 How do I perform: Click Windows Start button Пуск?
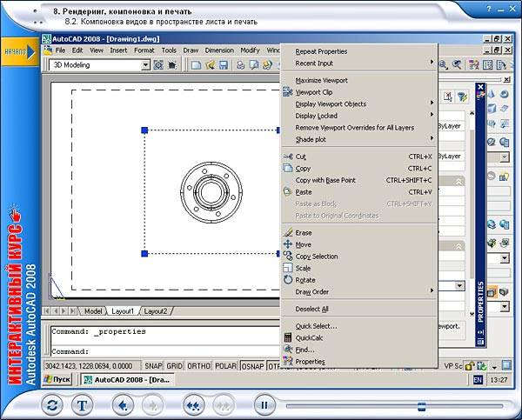(x=57, y=379)
